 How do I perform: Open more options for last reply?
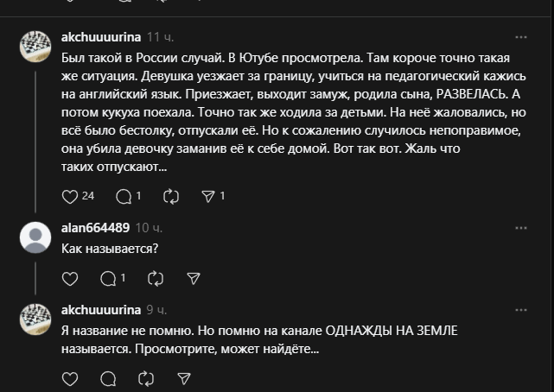(521, 310)
